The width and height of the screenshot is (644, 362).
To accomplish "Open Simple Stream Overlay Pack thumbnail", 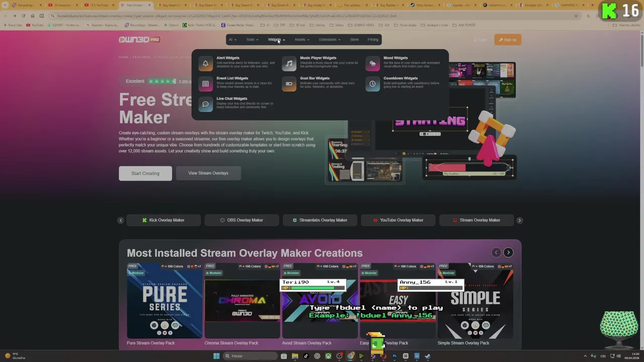I will click(x=475, y=301).
